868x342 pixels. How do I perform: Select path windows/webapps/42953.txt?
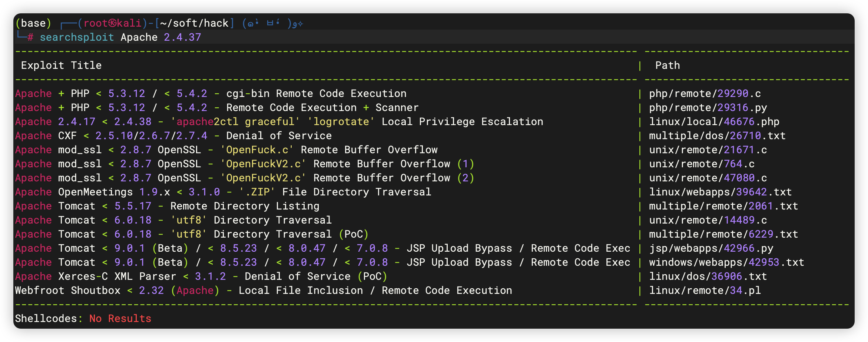[x=726, y=262]
